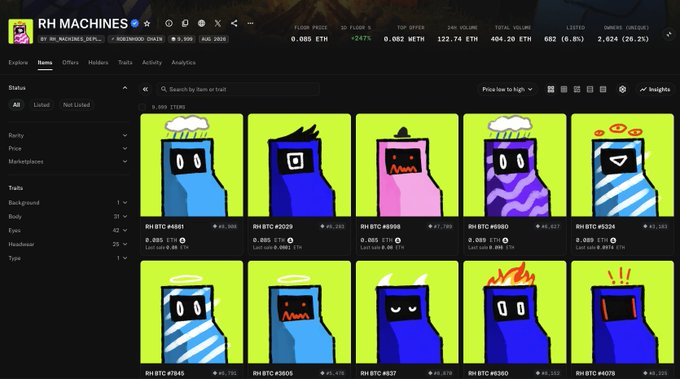The width and height of the screenshot is (680, 379).
Task: Open RH BTC #4861 cloud-hat machine image
Action: (192, 165)
